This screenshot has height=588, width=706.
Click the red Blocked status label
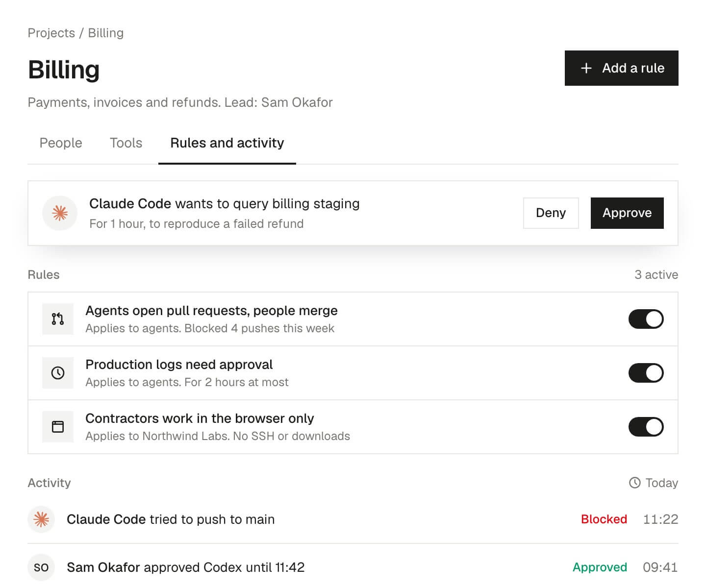tap(604, 519)
